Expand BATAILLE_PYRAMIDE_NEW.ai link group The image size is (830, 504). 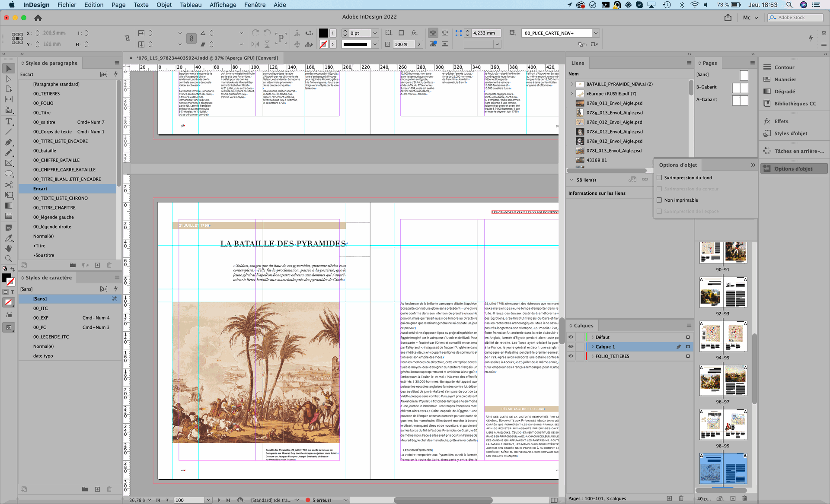click(571, 84)
